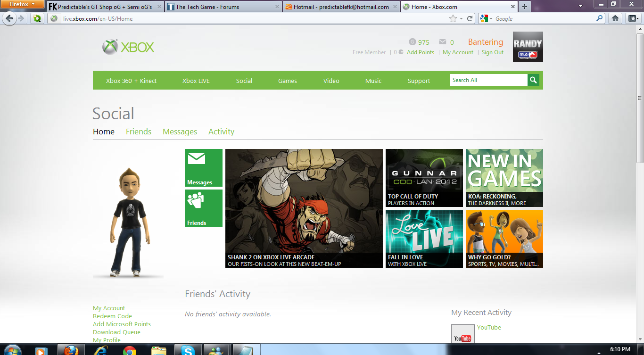Open the Xbox LIVE menu

pos(196,81)
